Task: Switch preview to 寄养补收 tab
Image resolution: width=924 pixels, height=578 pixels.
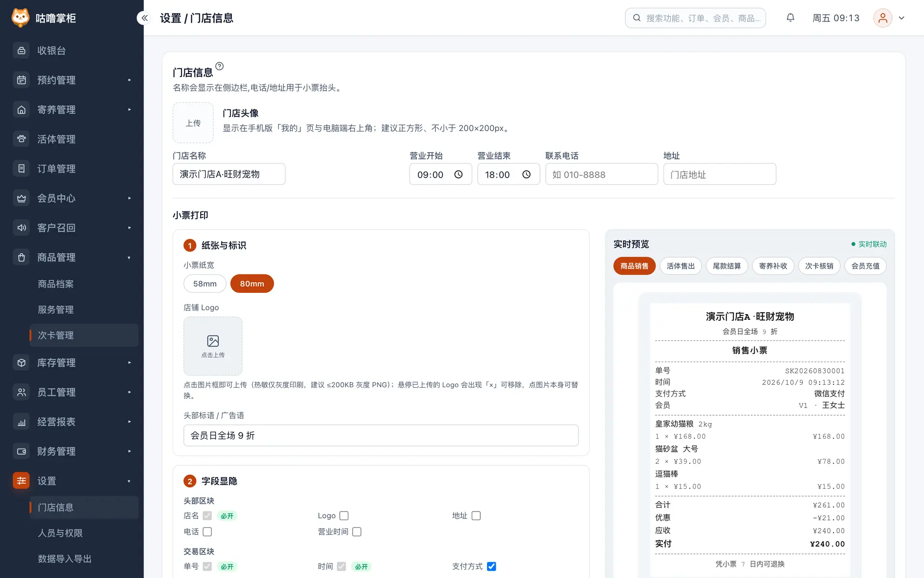Action: pos(773,266)
